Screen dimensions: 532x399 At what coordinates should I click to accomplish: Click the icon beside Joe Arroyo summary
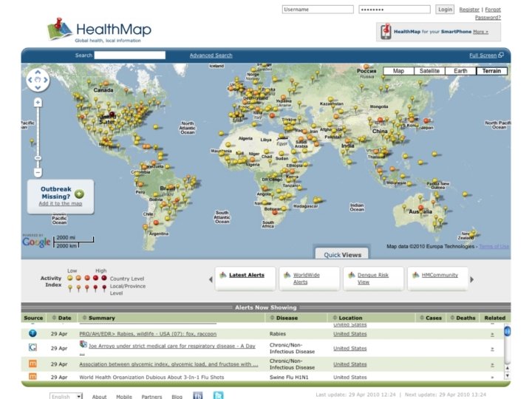tap(83, 344)
